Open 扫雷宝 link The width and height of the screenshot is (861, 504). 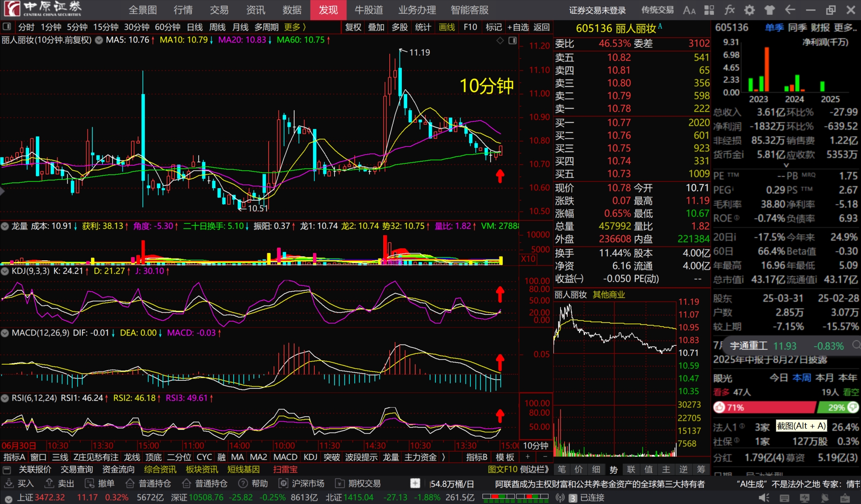[285, 470]
